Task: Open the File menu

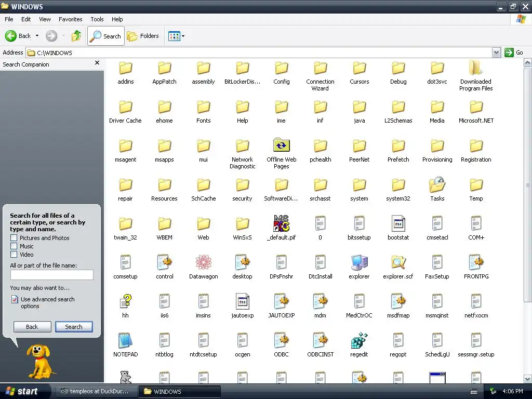Action: pos(9,19)
